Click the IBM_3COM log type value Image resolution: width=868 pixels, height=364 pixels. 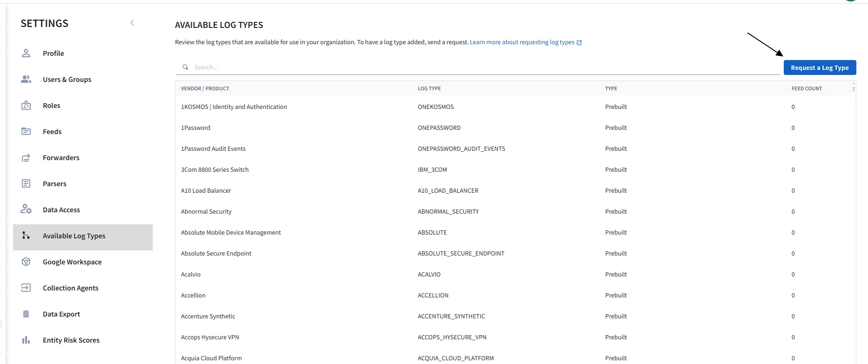tap(432, 169)
